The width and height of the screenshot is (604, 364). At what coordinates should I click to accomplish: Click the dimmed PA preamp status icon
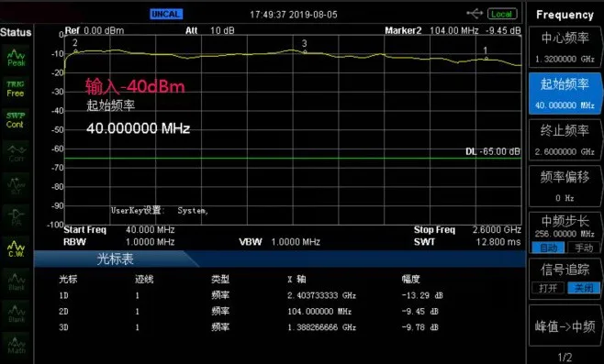[x=17, y=217]
